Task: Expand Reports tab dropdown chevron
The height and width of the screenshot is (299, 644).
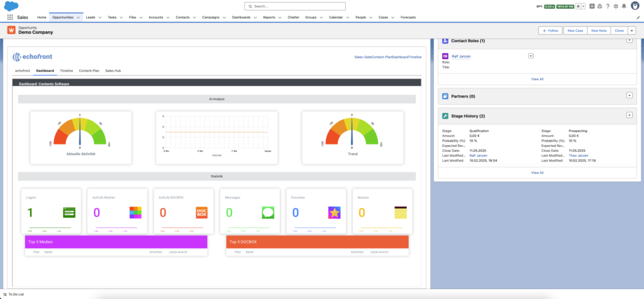Action: tap(280, 18)
